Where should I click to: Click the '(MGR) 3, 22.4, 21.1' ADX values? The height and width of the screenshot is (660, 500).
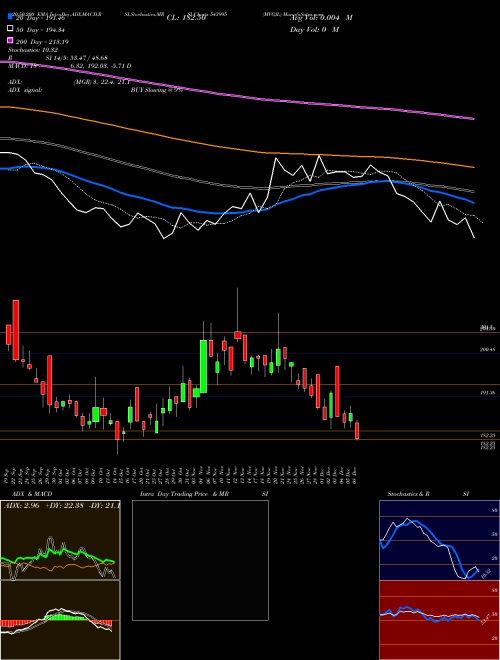pos(101,82)
